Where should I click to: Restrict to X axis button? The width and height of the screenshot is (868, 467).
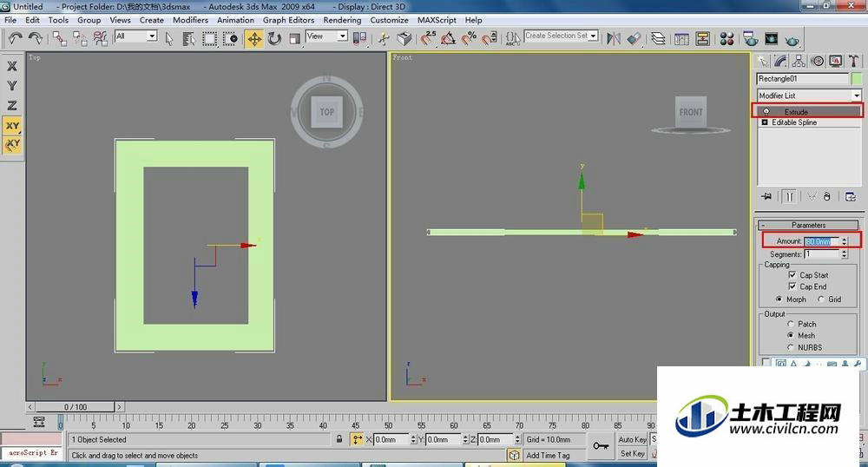[x=11, y=66]
